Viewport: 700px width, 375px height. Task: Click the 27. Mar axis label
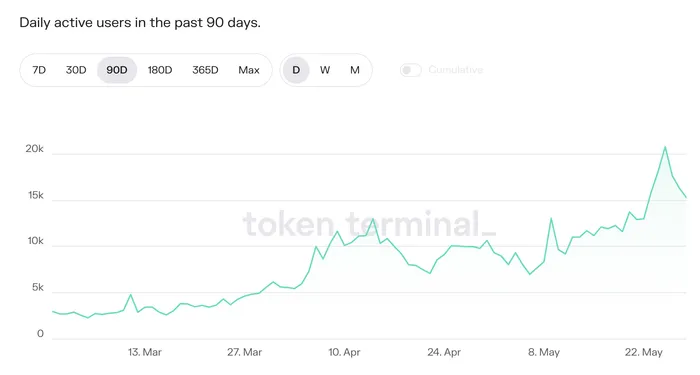pyautogui.click(x=244, y=352)
